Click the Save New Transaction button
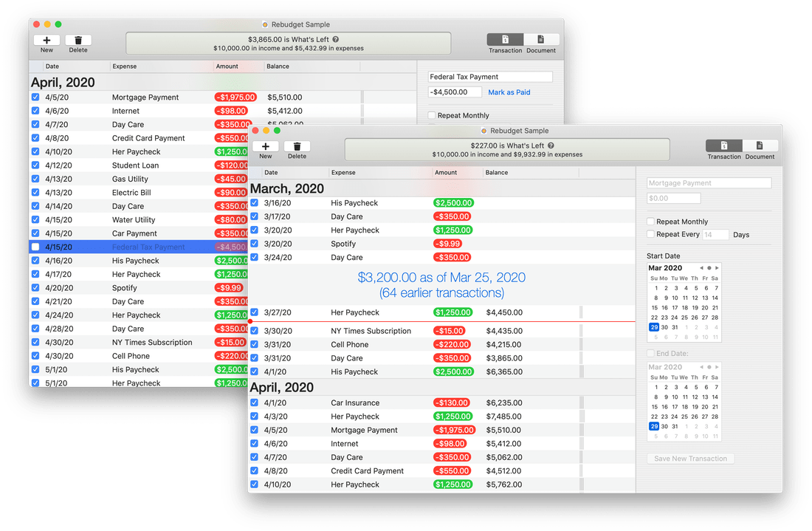The image size is (812, 531). 690,459
